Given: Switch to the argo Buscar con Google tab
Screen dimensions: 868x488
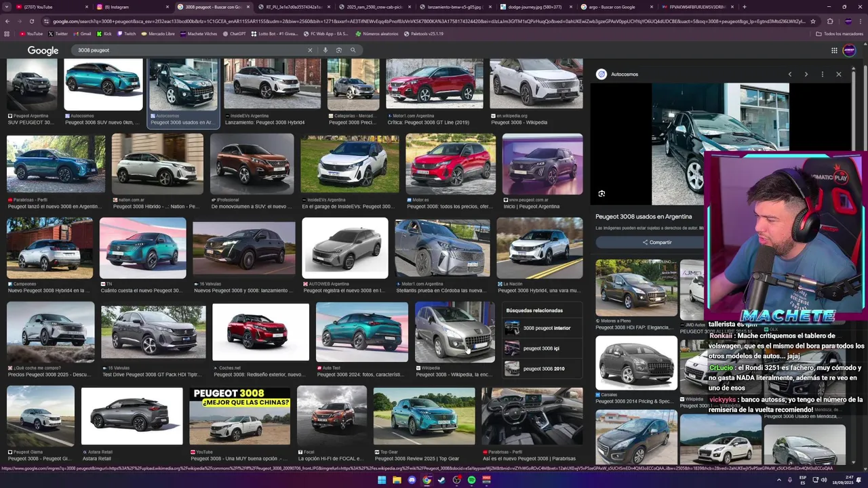Looking at the screenshot, I should point(616,7).
